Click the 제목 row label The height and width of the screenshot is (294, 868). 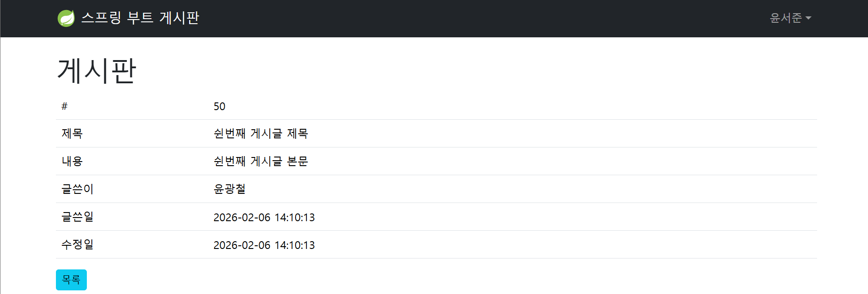pos(72,133)
